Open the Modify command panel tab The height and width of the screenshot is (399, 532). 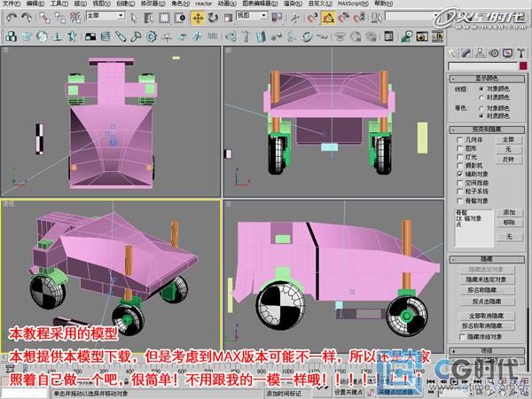466,52
